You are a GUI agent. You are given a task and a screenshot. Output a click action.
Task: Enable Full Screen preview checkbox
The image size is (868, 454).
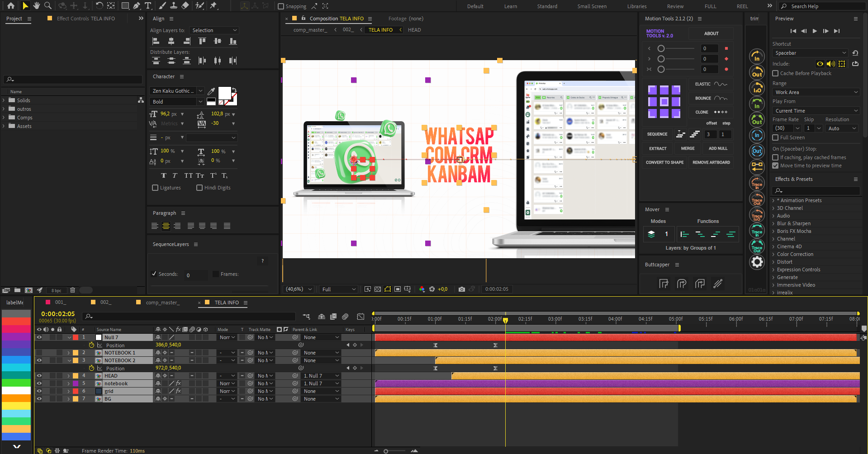[775, 137]
